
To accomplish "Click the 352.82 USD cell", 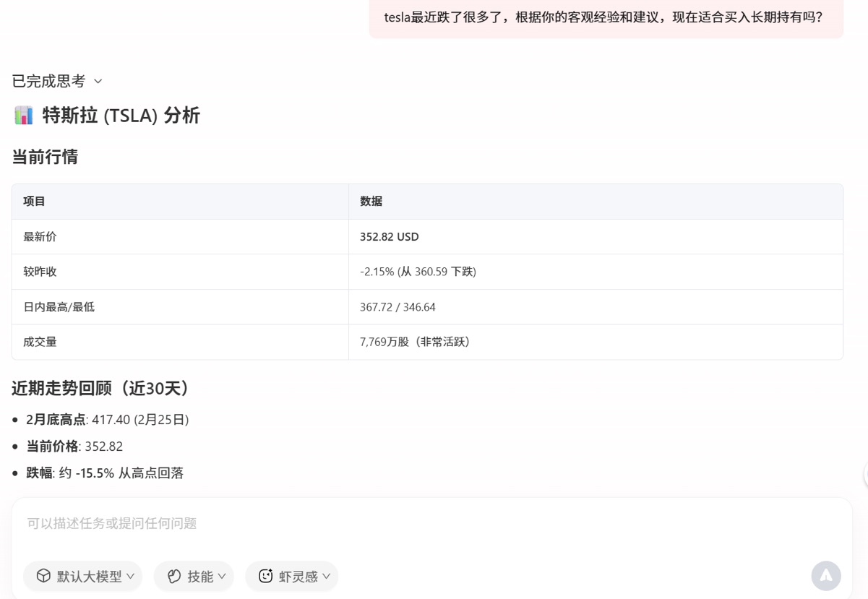I will click(x=596, y=237).
